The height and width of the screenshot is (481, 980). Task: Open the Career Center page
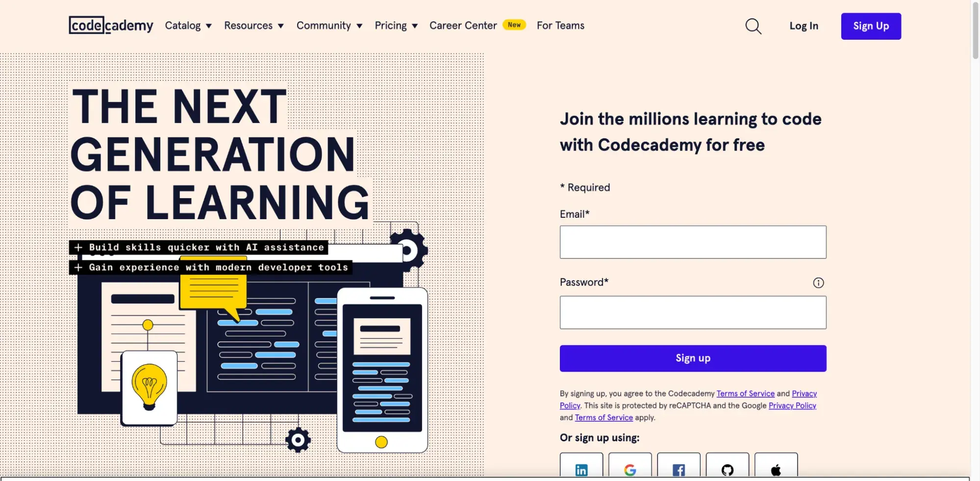pos(463,25)
